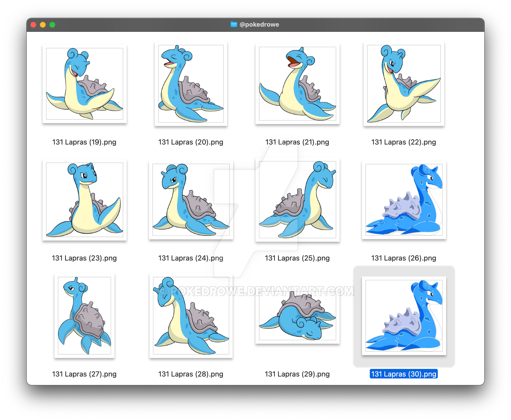Select the 131 Lapras (26).png thumbnail
Screen dimensions: 511x420
click(x=404, y=200)
